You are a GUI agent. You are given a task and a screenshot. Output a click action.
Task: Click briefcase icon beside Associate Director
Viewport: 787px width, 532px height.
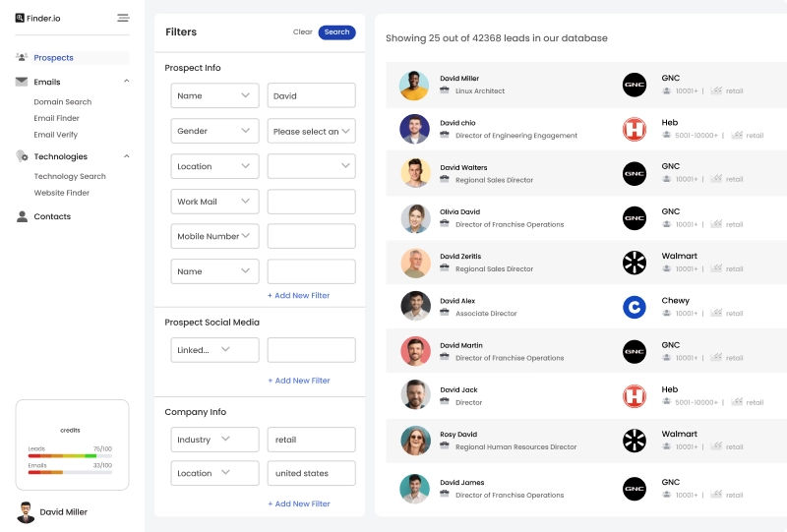click(x=445, y=313)
